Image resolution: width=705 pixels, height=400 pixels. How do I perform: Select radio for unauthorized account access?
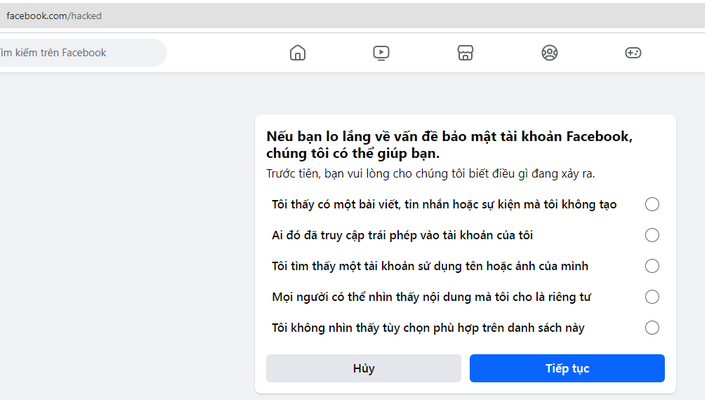click(x=652, y=235)
